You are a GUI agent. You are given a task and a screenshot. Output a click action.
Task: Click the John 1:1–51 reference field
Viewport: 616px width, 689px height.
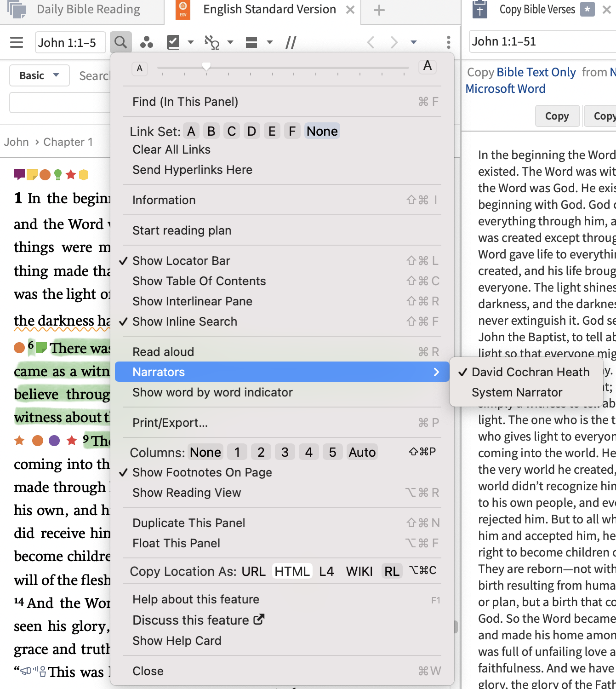coord(542,41)
